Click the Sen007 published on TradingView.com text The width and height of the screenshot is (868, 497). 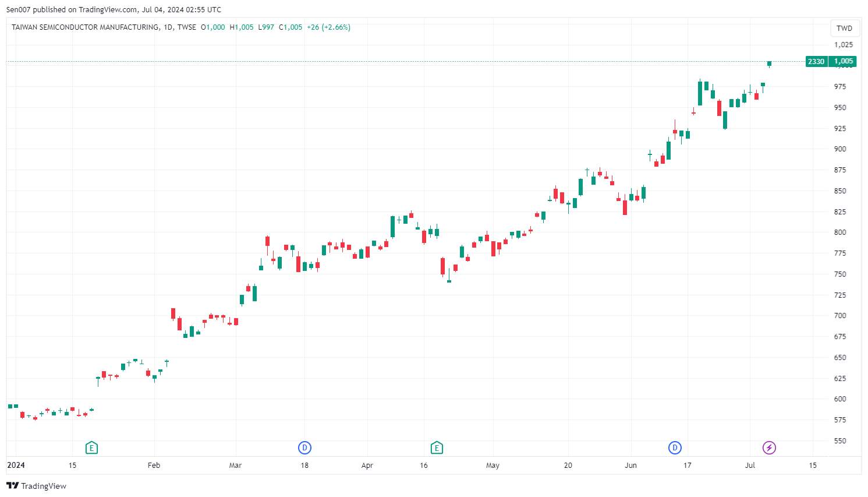pyautogui.click(x=114, y=9)
